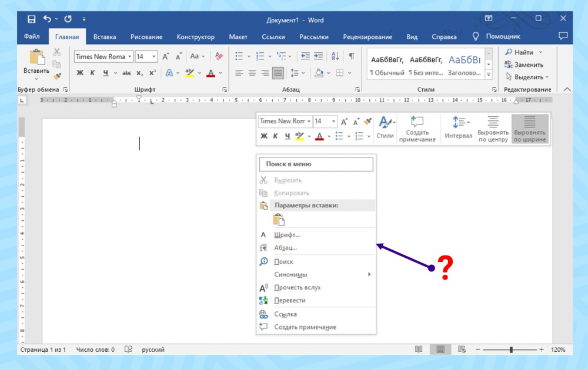Toggle Bold (Ж) in the ribbon

click(x=80, y=73)
